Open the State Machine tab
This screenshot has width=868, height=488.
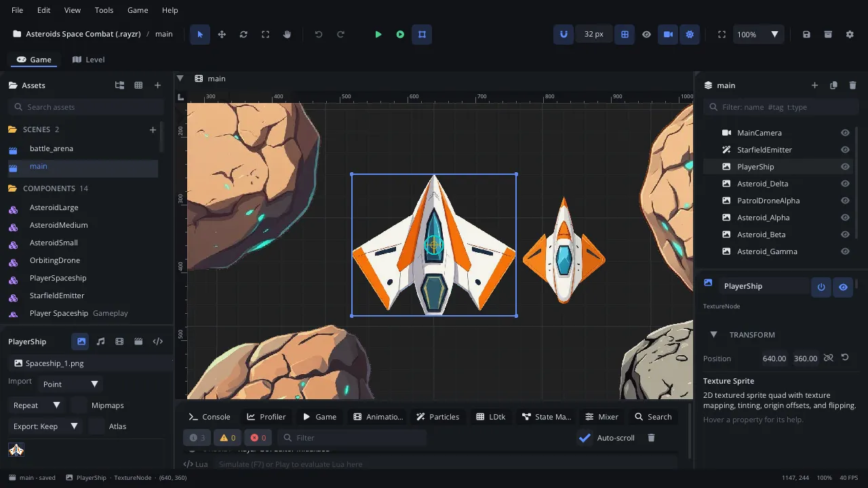[547, 417]
